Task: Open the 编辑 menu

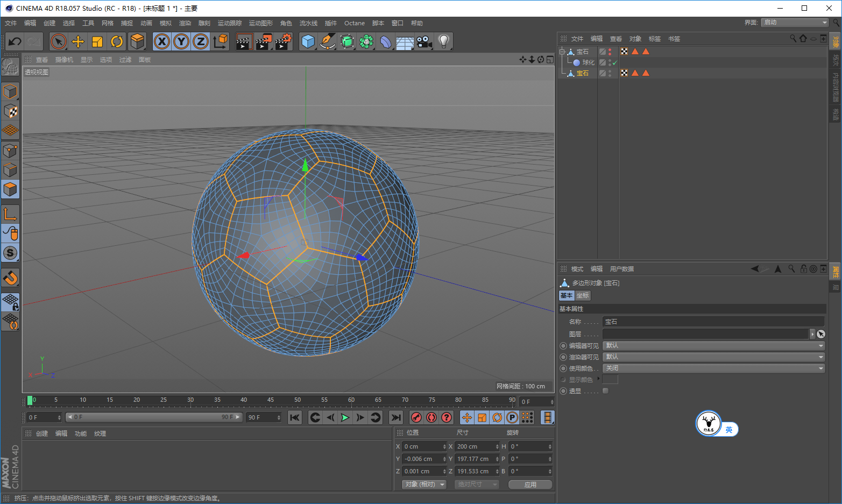Action: click(x=30, y=23)
